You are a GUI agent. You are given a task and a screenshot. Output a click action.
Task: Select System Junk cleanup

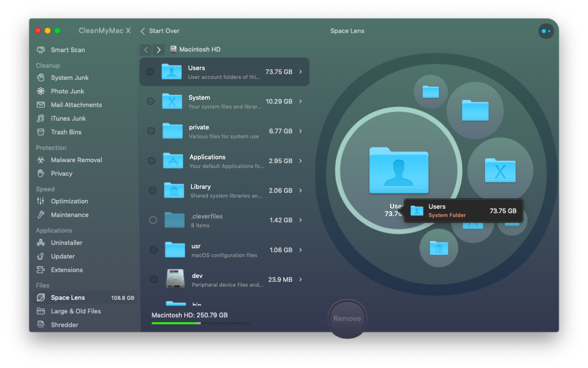(70, 77)
